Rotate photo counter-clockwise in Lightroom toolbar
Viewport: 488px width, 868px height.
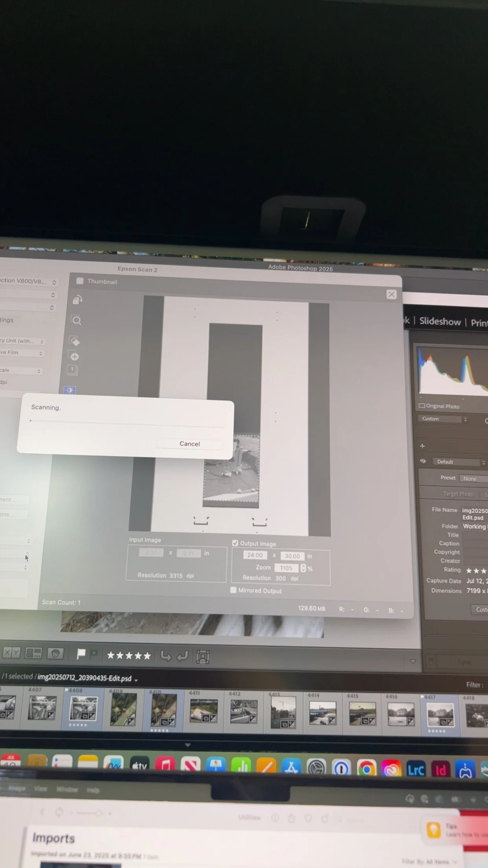coord(166,656)
